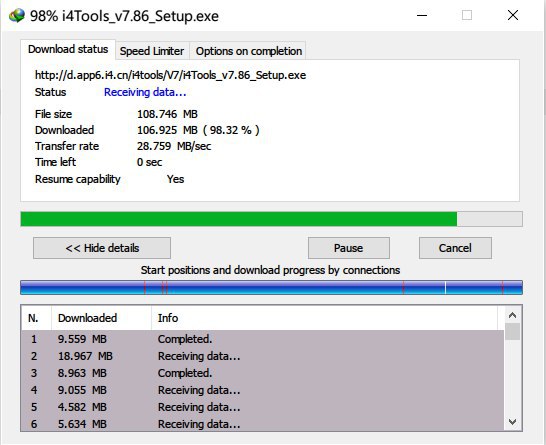
Task: Click the scrollbar thumb in connections list
Action: [x=512, y=331]
